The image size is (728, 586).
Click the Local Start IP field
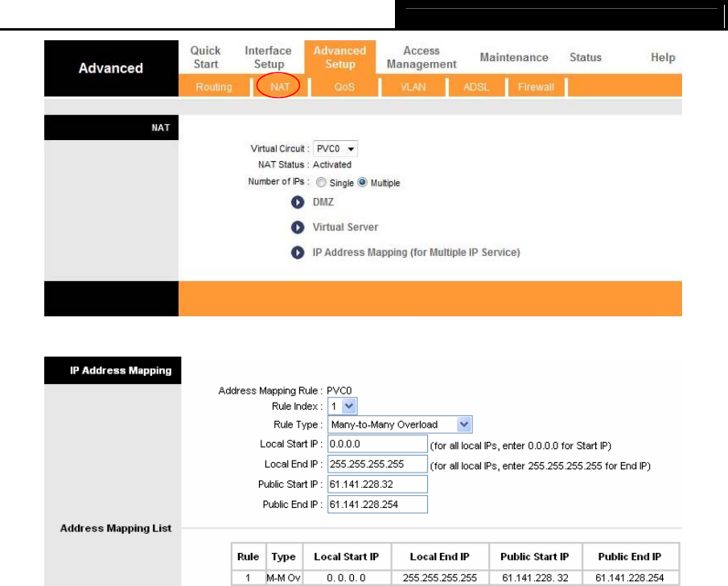(377, 444)
